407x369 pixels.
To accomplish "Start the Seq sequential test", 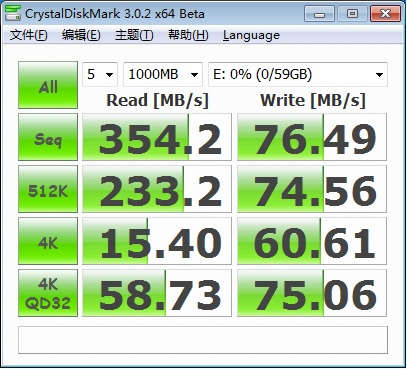I will [x=48, y=137].
